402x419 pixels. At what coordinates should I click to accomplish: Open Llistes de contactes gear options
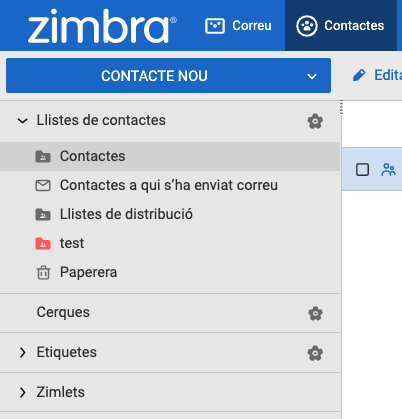pos(315,121)
